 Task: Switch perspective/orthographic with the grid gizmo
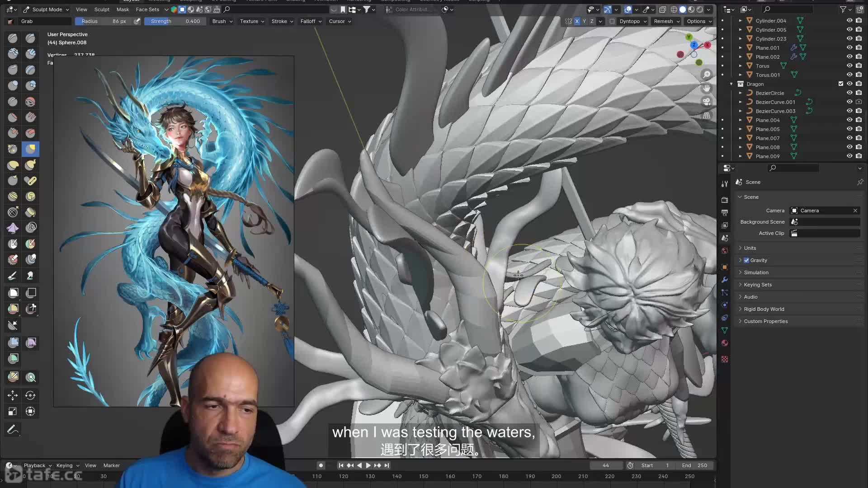point(706,115)
